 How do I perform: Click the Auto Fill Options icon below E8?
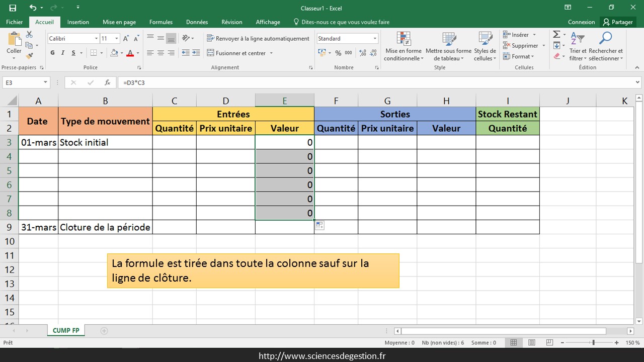tap(319, 226)
